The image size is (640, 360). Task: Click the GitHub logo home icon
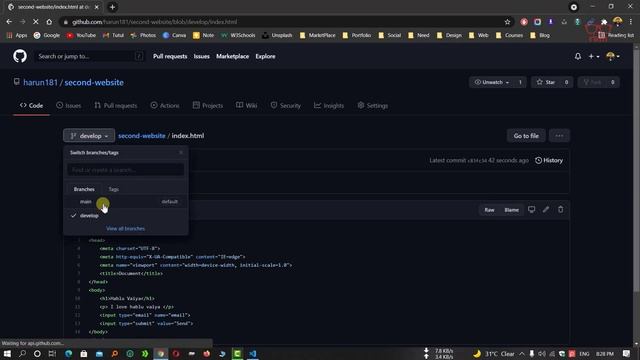20,56
